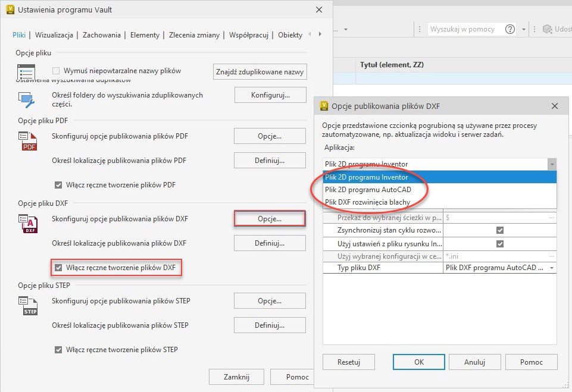The height and width of the screenshot is (392, 572).
Task: Open DXF publishing Opcje... button
Action: [270, 219]
